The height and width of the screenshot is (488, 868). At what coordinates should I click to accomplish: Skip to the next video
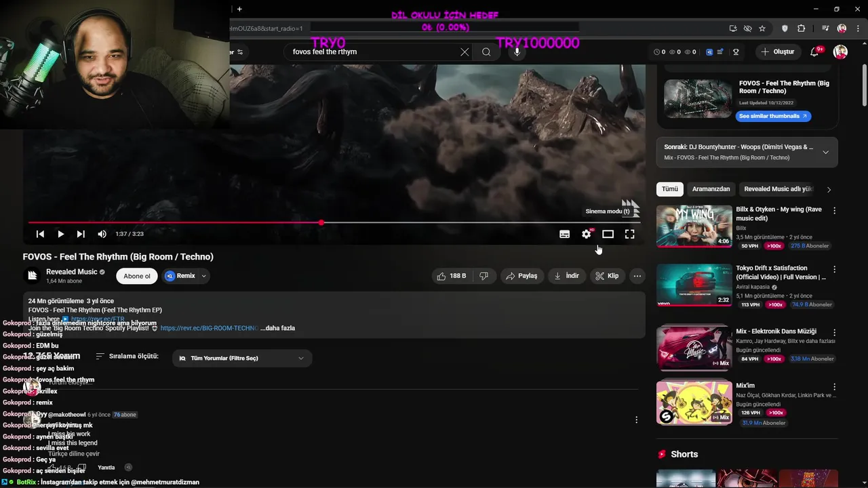click(x=81, y=234)
